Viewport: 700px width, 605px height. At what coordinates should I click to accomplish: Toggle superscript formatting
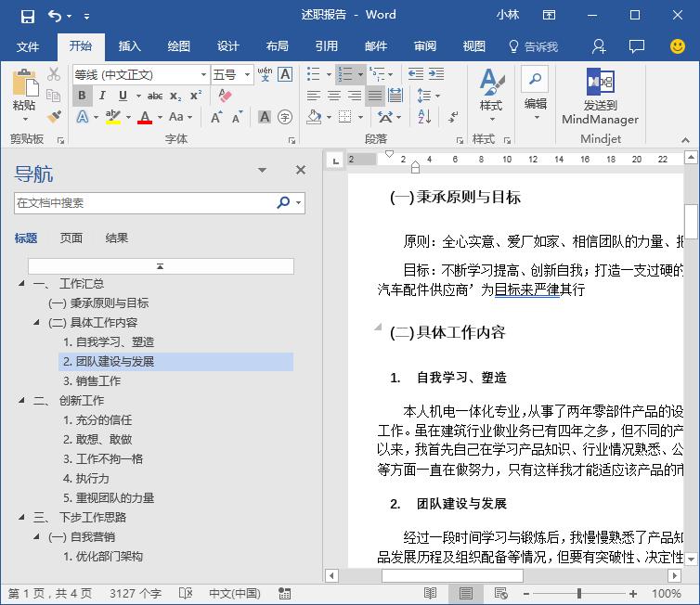pyautogui.click(x=196, y=96)
